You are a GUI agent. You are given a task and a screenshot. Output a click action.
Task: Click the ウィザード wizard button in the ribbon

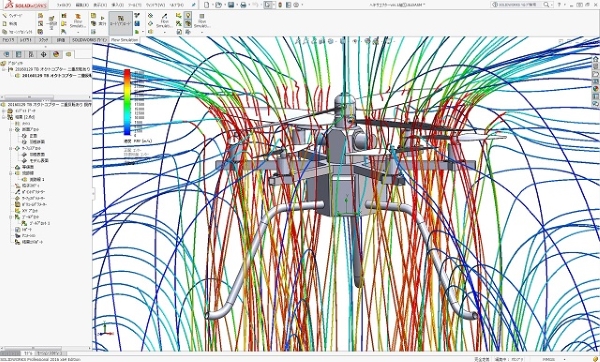[13, 16]
